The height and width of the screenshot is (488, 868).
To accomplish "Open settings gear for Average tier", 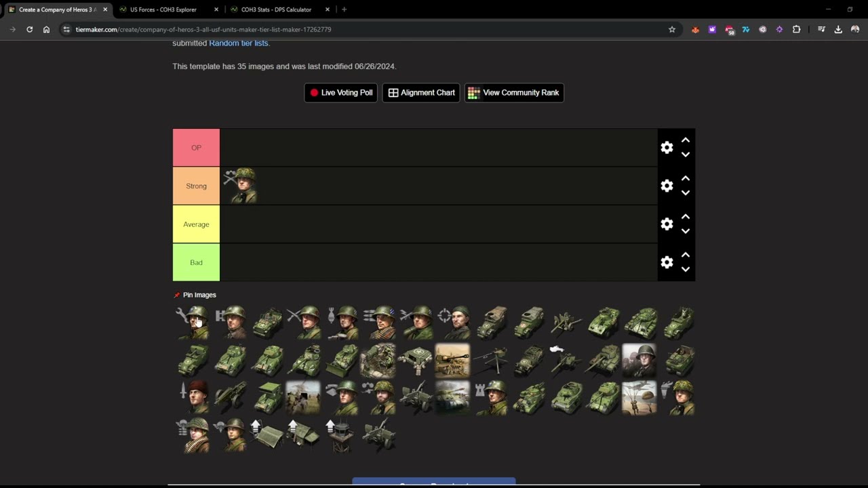I will tap(667, 224).
